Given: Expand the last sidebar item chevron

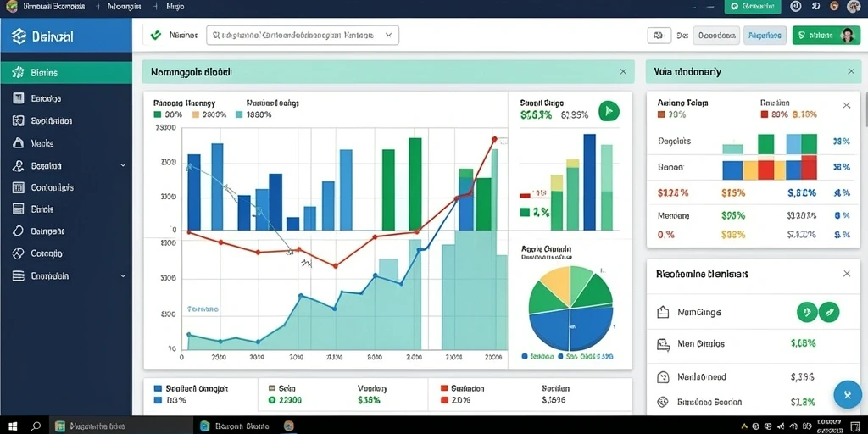Looking at the screenshot, I should [x=123, y=275].
